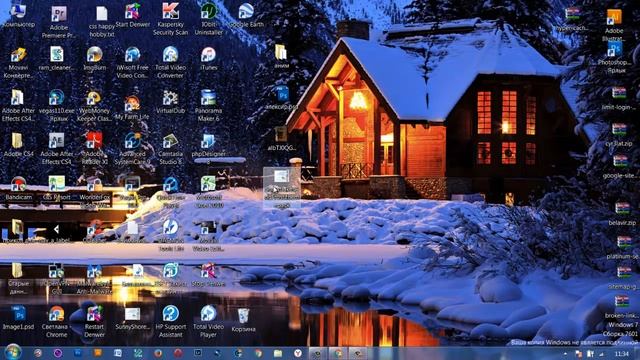Open the Google Earth shortcut
The width and height of the screenshot is (640, 360).
tap(246, 16)
